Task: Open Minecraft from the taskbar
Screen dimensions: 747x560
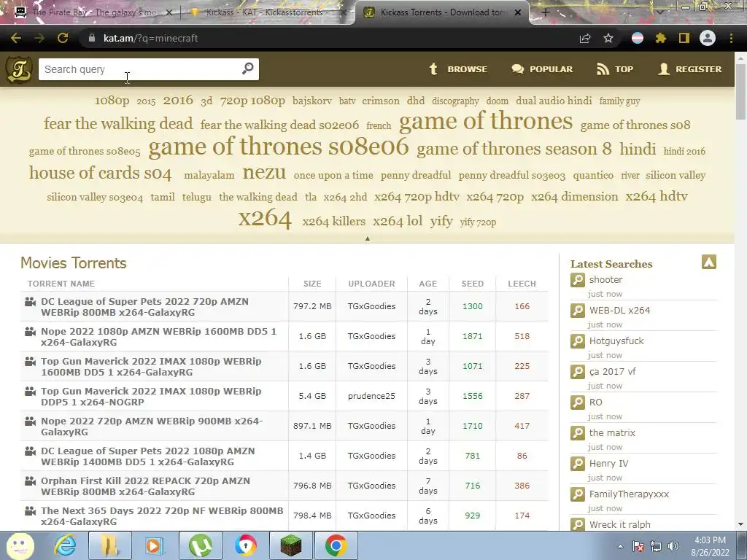Action: coord(290,545)
